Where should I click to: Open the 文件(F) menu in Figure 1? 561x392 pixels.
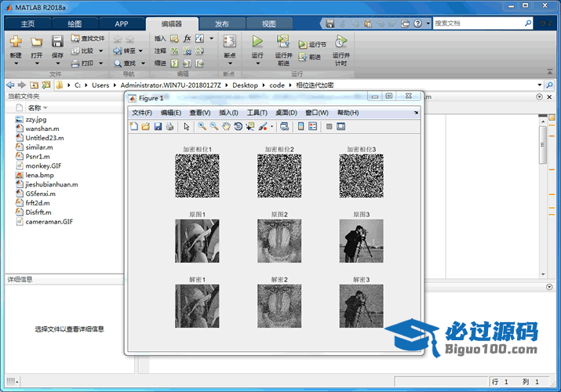(x=142, y=113)
